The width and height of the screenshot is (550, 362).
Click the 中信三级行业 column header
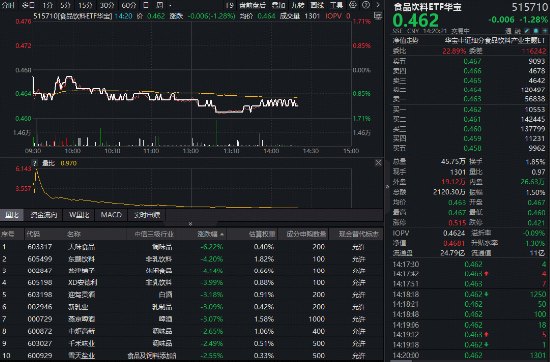coord(154,234)
